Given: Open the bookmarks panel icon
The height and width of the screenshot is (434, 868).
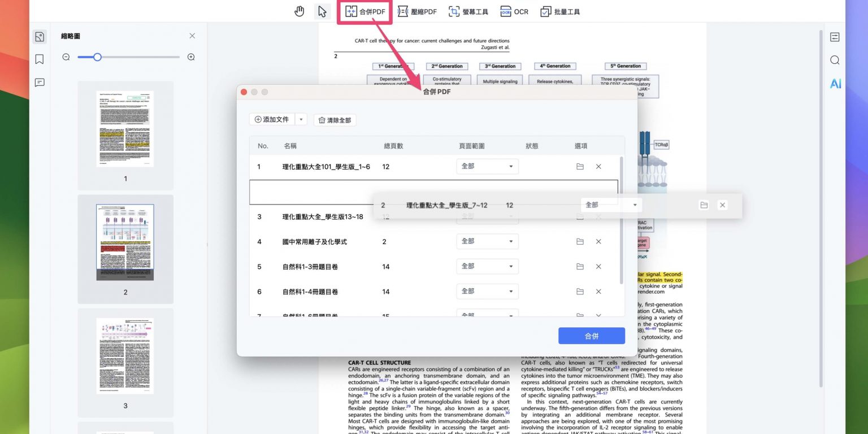Looking at the screenshot, I should point(40,59).
